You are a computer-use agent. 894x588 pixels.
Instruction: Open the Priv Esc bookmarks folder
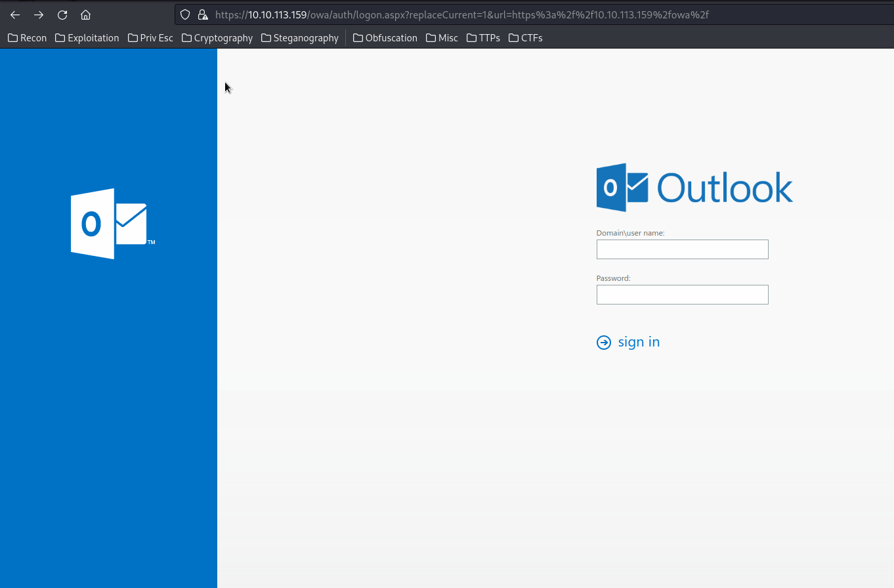click(150, 38)
